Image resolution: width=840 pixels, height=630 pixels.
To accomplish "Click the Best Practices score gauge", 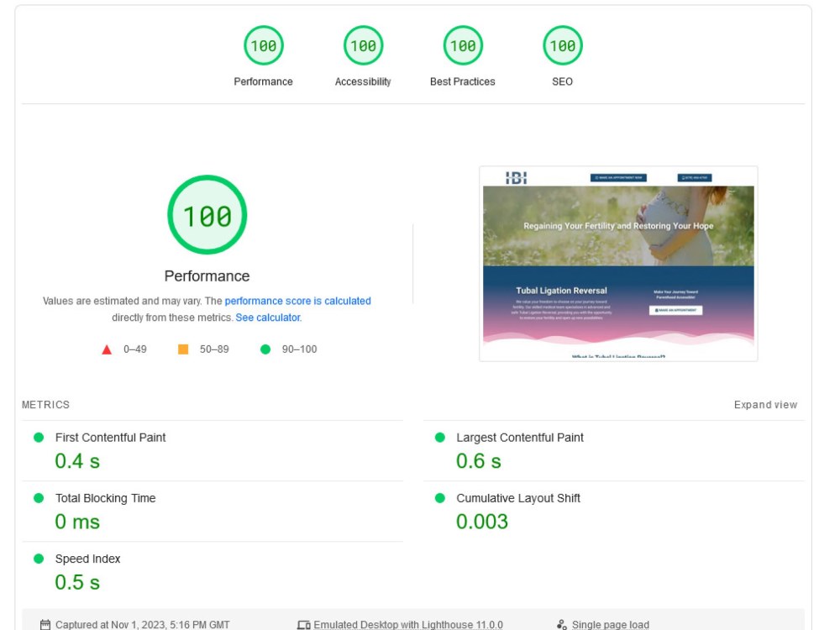I will tap(463, 45).
